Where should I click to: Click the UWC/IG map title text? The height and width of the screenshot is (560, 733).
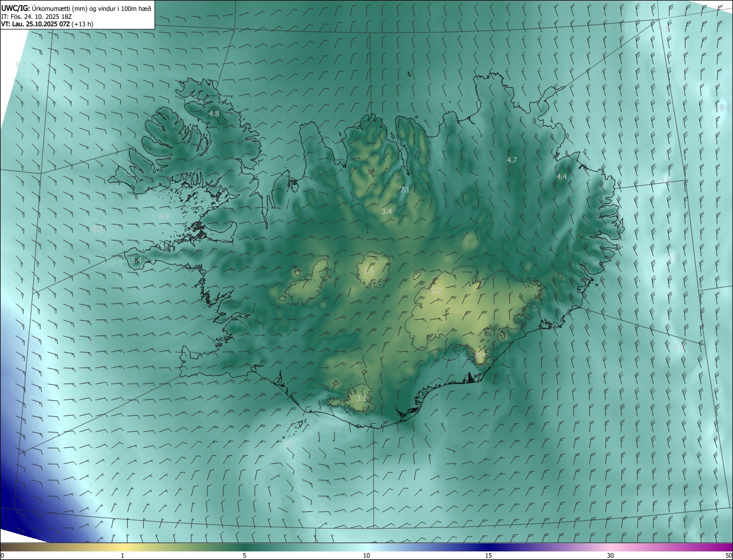(x=76, y=8)
